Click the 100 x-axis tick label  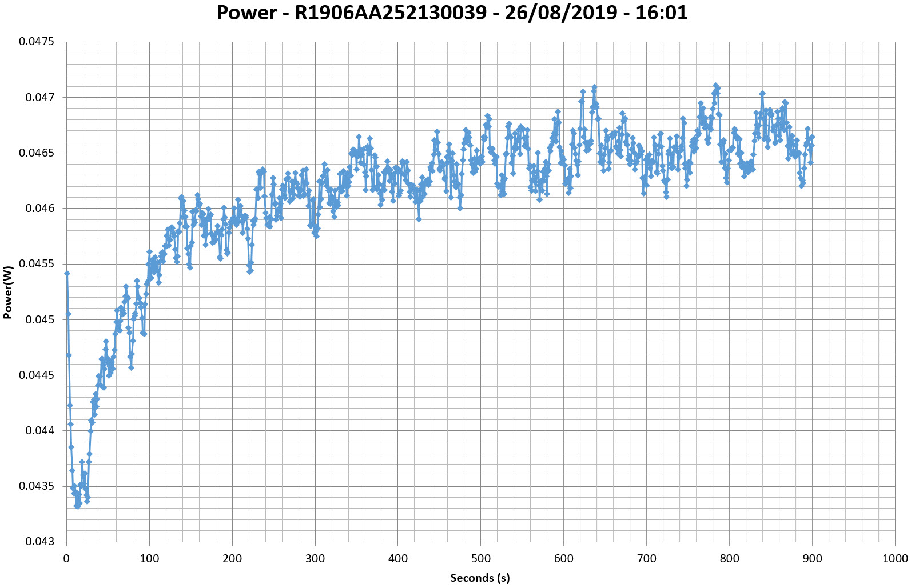click(x=149, y=558)
